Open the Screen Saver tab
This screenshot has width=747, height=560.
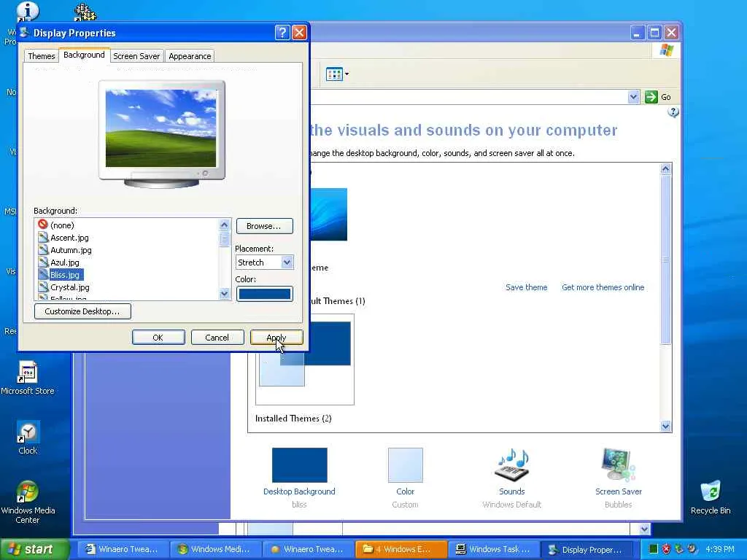tap(136, 55)
